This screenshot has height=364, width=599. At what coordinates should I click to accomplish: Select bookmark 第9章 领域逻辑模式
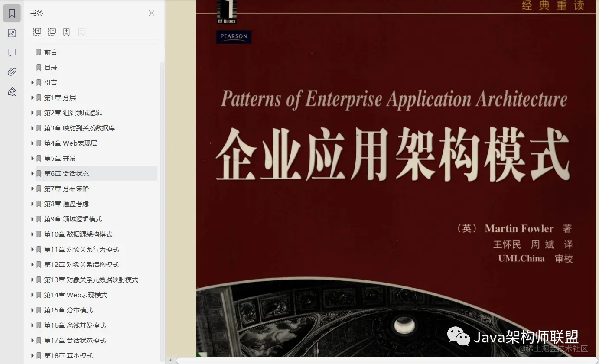pos(73,219)
